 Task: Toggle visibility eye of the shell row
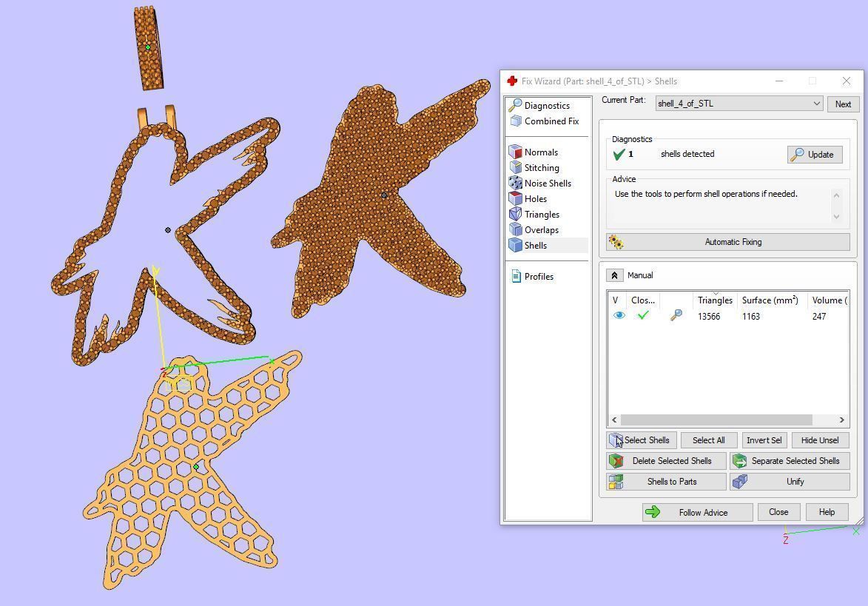pos(619,315)
